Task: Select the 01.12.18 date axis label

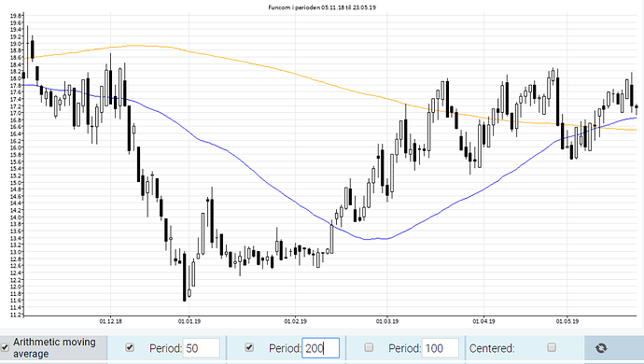Action: click(x=110, y=321)
